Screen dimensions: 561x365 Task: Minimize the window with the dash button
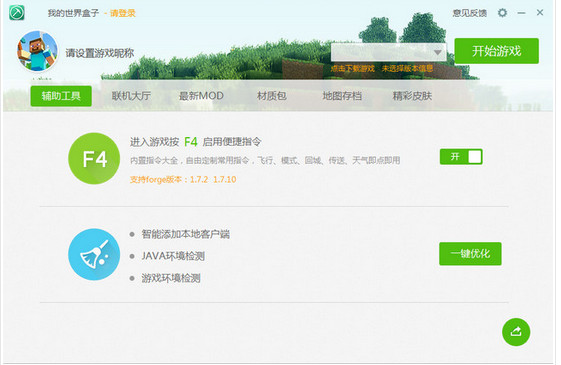point(521,13)
